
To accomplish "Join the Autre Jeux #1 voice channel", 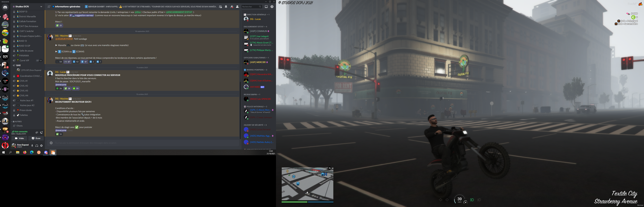I will tap(27, 100).
